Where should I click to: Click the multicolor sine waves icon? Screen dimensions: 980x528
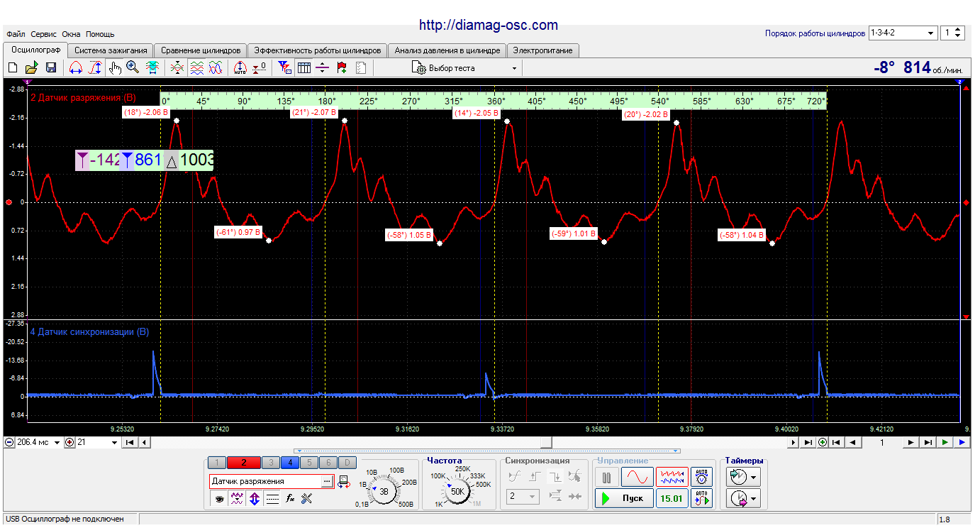(x=216, y=68)
